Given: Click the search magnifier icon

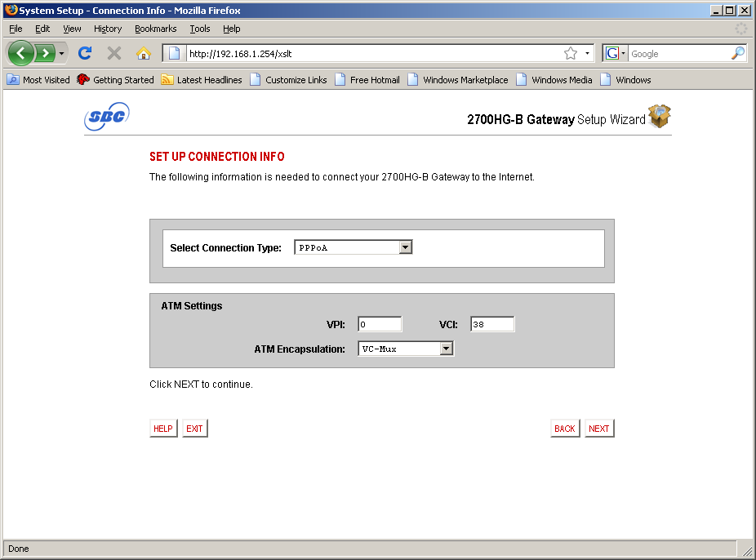Looking at the screenshot, I should click(x=737, y=53).
